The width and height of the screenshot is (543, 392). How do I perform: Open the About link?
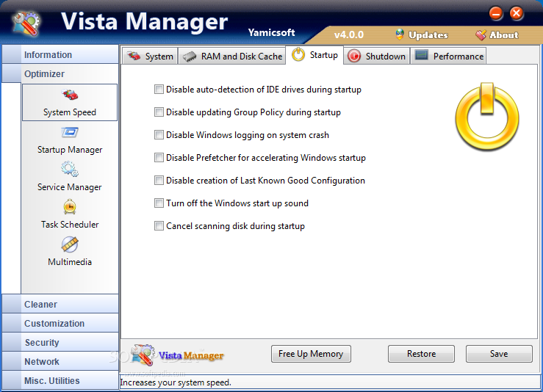pos(504,35)
